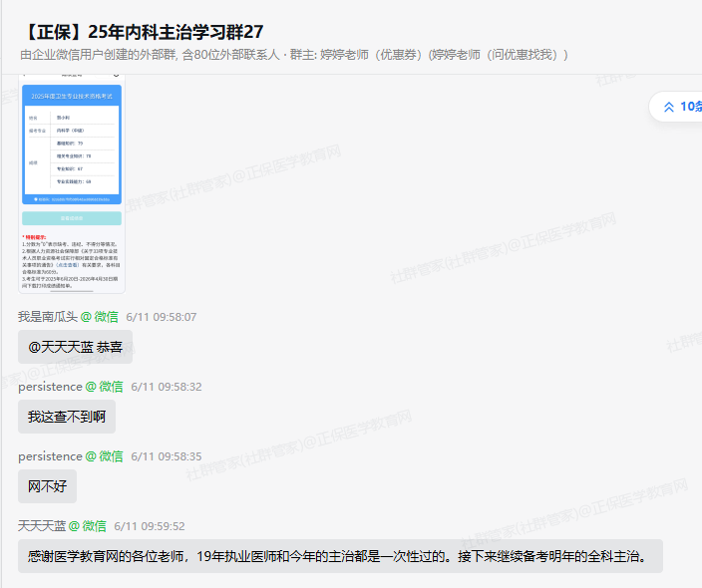Click persistence name on 09:58:32 message

point(50,387)
